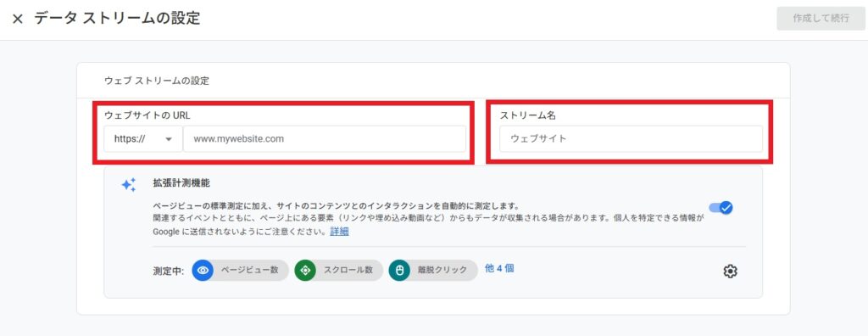Open the 詳細 link

(x=339, y=232)
